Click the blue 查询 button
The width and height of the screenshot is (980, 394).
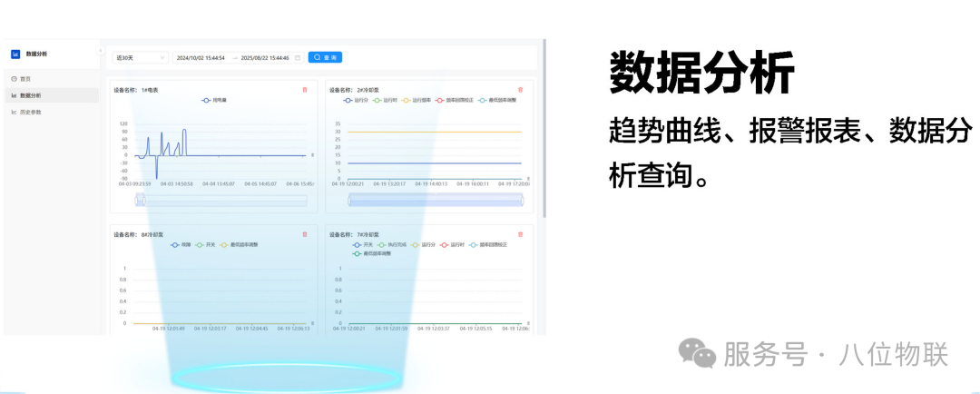pyautogui.click(x=325, y=57)
